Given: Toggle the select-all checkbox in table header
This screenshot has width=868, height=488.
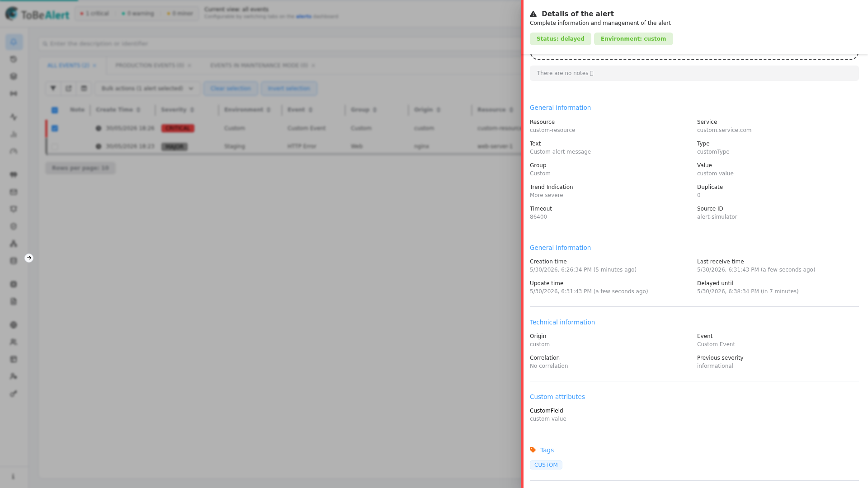Looking at the screenshot, I should coord(55,110).
